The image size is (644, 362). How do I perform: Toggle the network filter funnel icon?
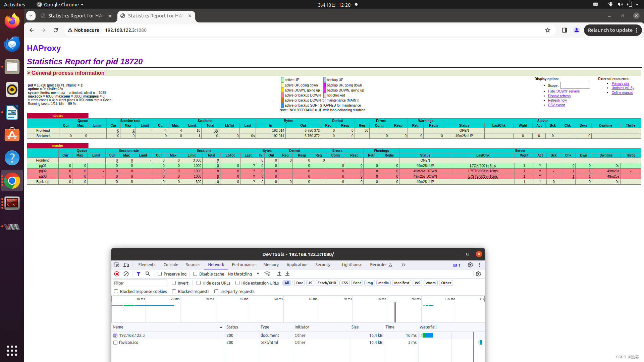[139, 274]
